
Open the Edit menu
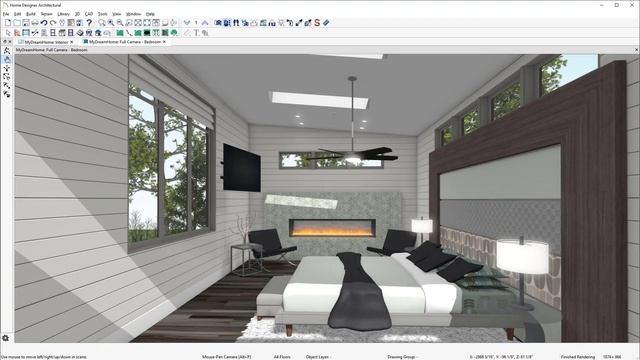pyautogui.click(x=17, y=14)
